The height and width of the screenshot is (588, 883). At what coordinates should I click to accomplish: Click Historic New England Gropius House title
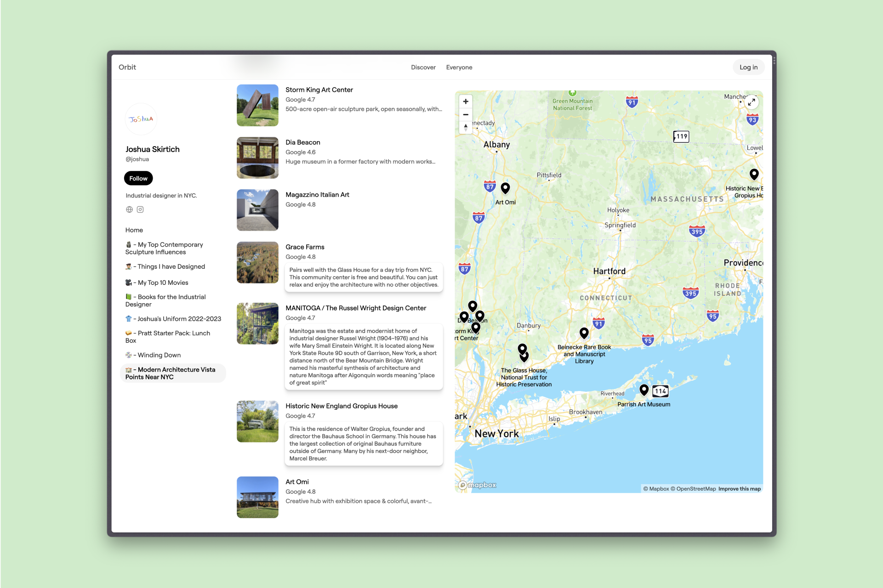[342, 406]
